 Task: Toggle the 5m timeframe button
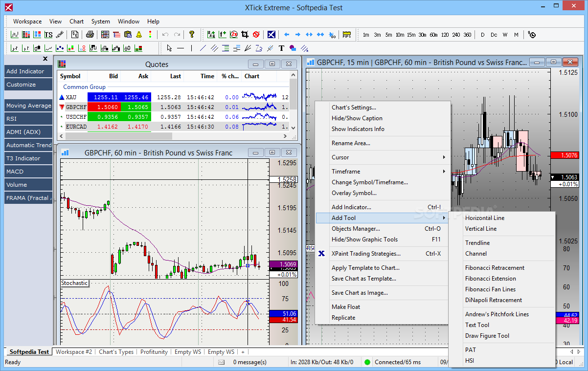click(x=388, y=35)
